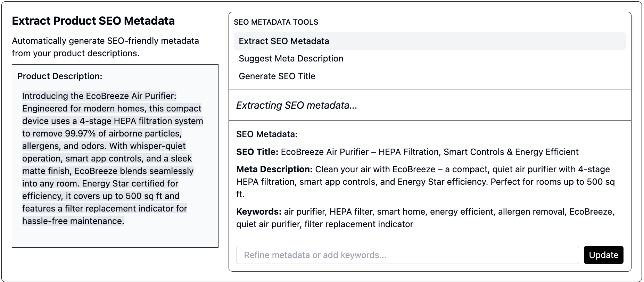Focus the Refine metadata input field
Image resolution: width=644 pixels, height=282 pixels.
pos(407,255)
